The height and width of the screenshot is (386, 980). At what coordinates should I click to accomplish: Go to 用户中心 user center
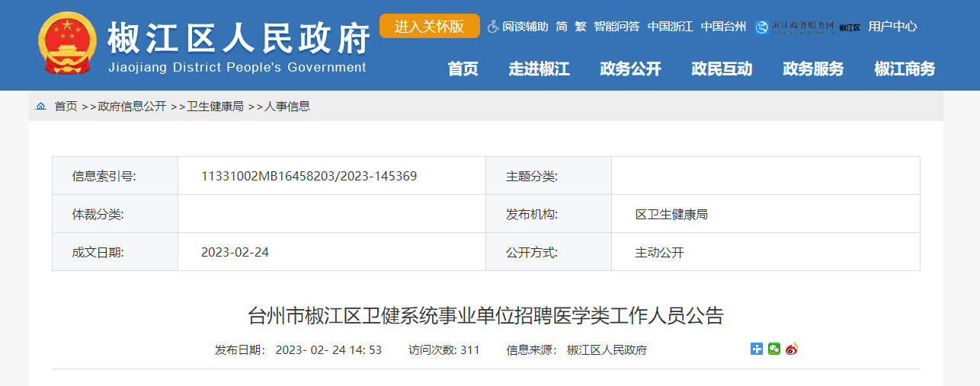[x=892, y=27]
